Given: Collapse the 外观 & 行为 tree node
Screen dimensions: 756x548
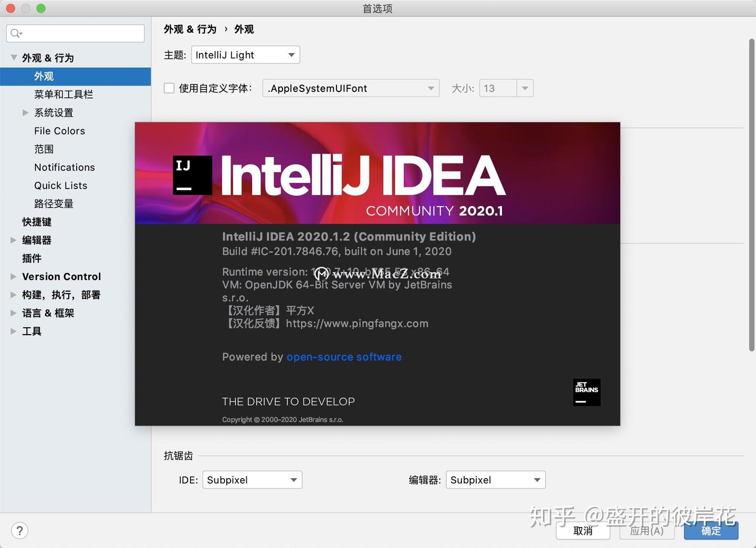Looking at the screenshot, I should click(14, 57).
